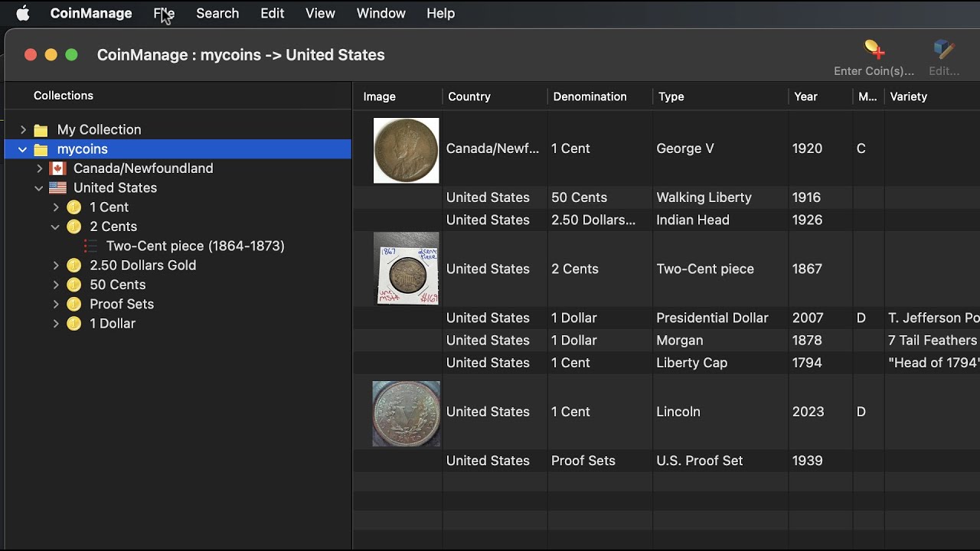980x551 pixels.
Task: Click the Enter Coin(s) toolbar icon
Action: pyautogui.click(x=874, y=51)
